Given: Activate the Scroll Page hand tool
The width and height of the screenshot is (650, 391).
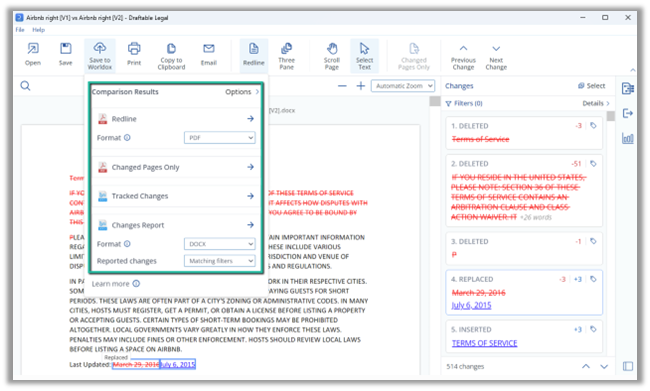Looking at the screenshot, I should pyautogui.click(x=332, y=56).
